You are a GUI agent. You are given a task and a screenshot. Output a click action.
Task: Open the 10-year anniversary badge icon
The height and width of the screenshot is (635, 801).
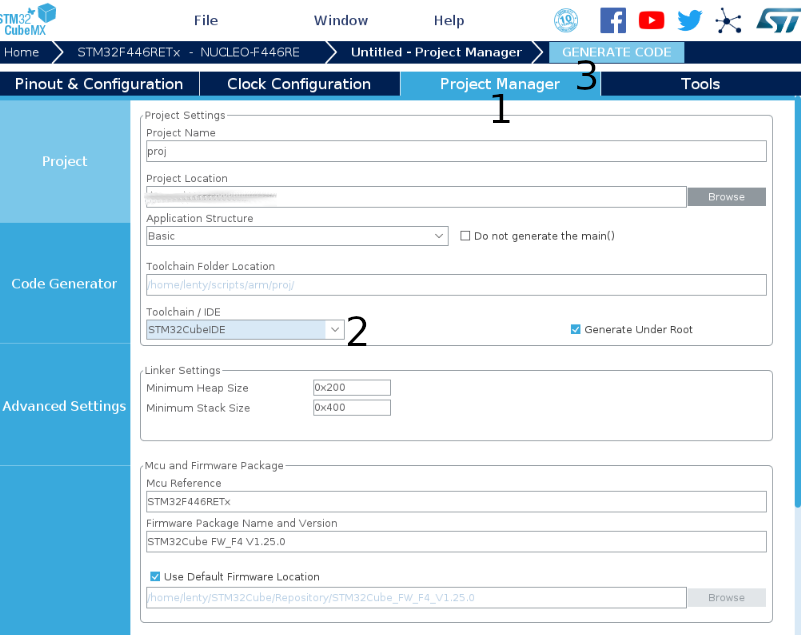click(566, 20)
